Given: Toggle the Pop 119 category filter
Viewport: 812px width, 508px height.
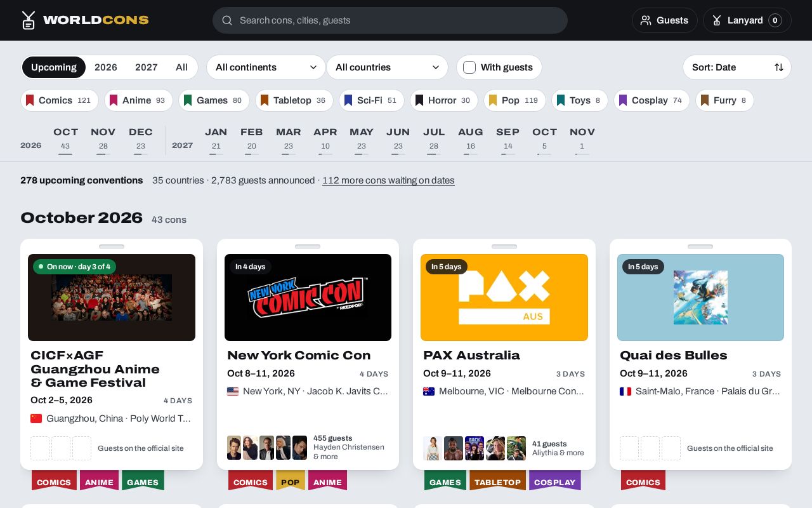Looking at the screenshot, I should (515, 100).
